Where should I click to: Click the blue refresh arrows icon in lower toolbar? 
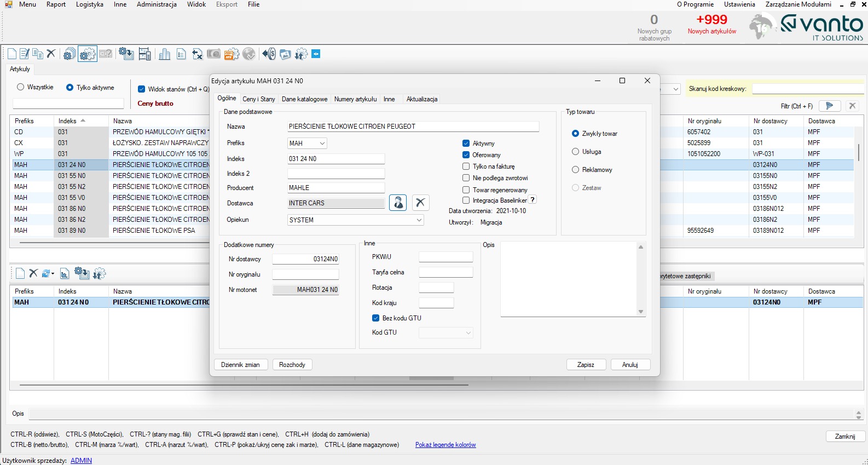click(47, 273)
